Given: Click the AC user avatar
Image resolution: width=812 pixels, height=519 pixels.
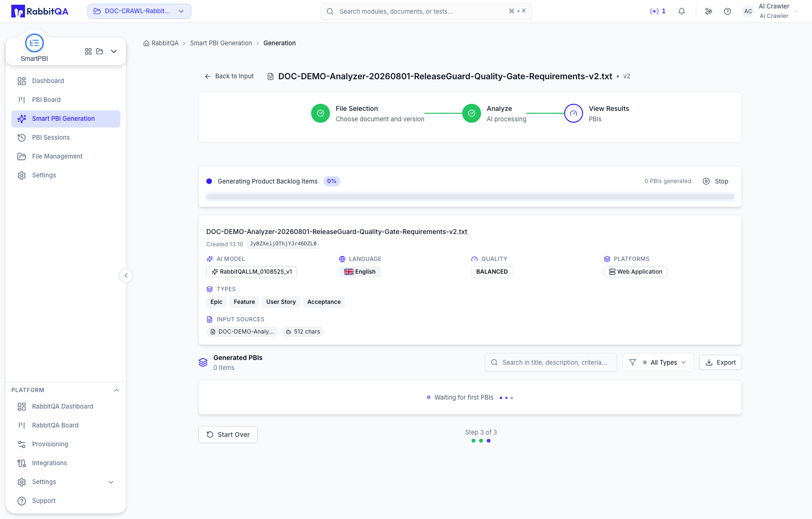Looking at the screenshot, I should (748, 11).
